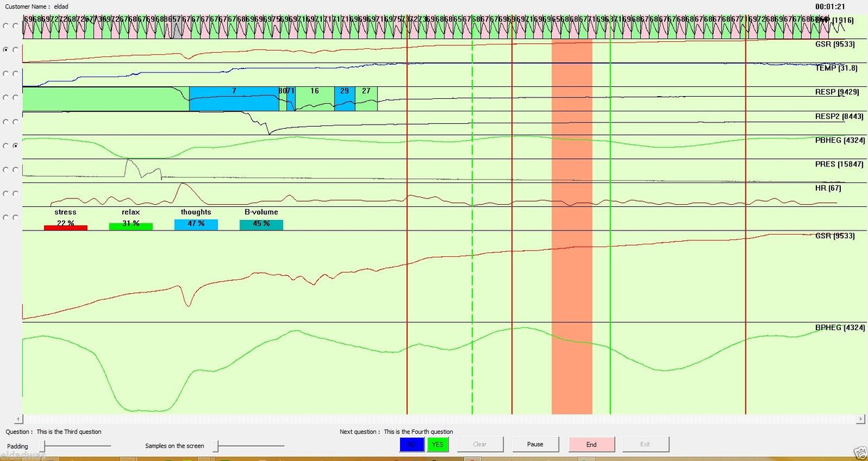Click the HR (67) channel label

point(828,188)
